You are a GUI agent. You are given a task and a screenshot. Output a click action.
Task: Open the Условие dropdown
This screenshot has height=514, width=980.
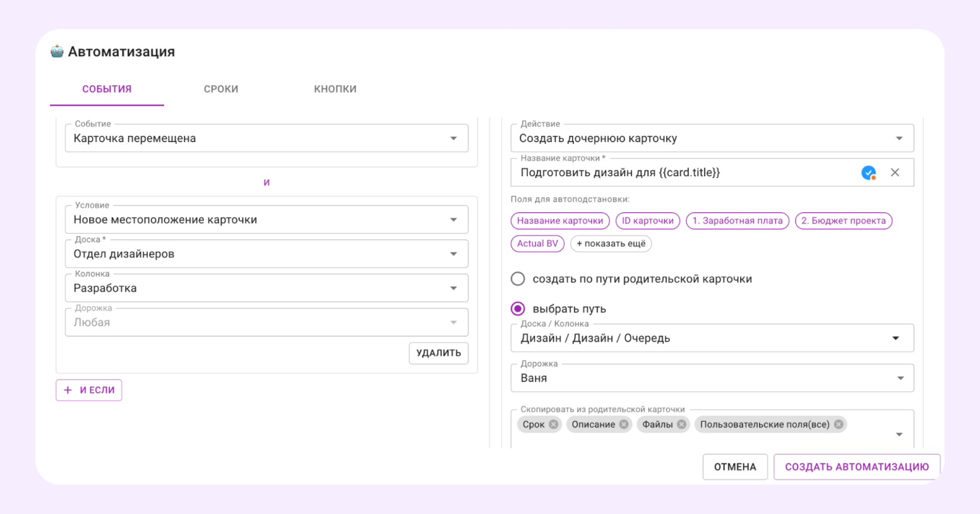point(266,220)
